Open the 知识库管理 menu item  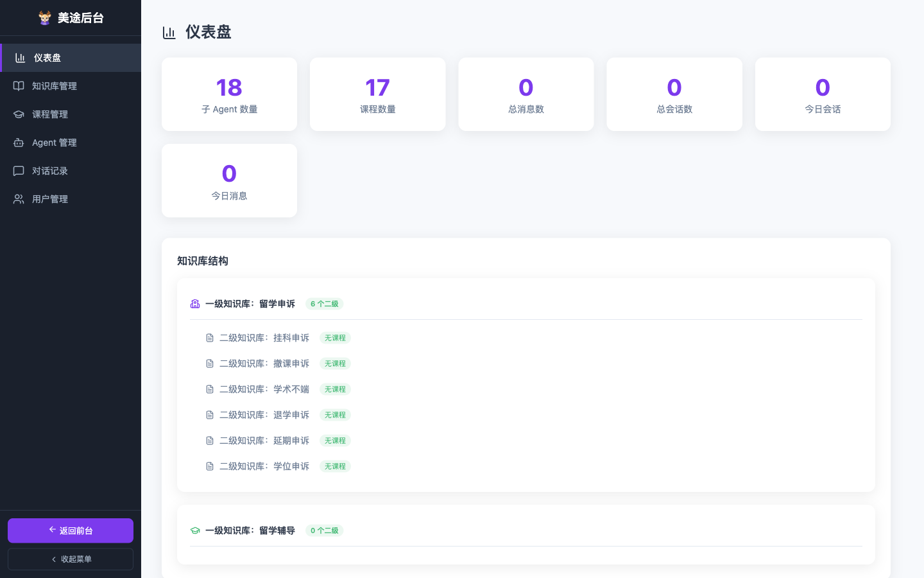pos(71,86)
